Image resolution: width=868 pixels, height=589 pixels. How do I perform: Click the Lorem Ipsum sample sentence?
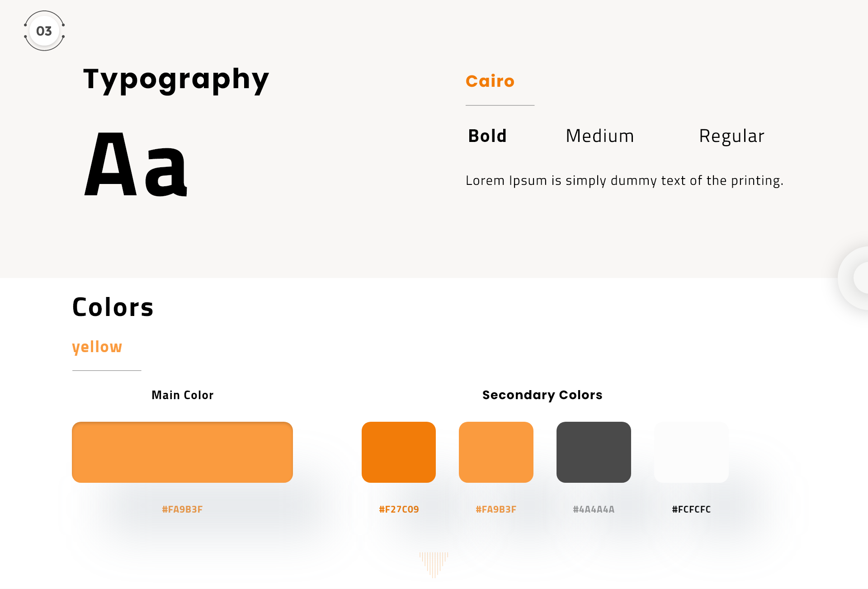tap(624, 180)
